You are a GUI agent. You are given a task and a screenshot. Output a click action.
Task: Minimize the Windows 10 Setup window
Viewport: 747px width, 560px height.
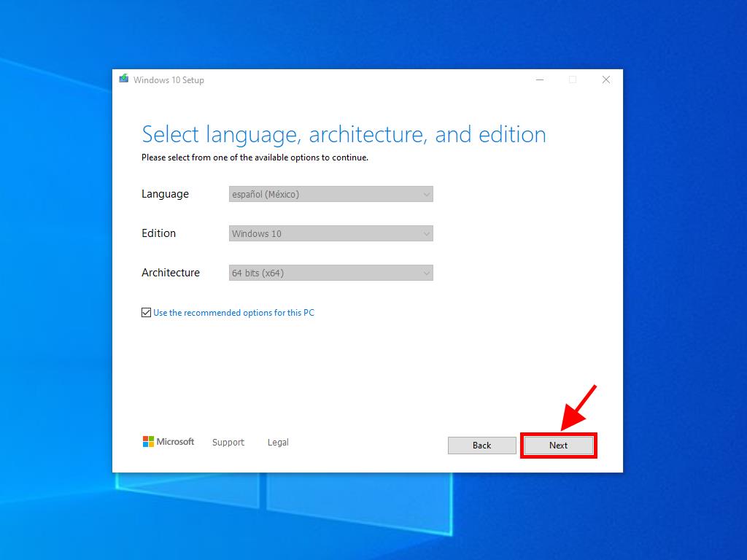tap(540, 80)
